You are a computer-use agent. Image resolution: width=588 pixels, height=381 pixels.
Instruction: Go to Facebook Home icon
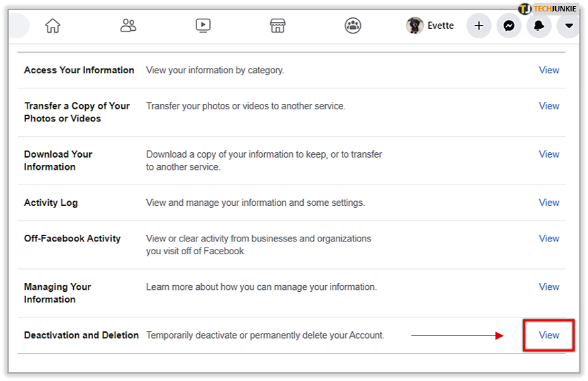[x=52, y=26]
